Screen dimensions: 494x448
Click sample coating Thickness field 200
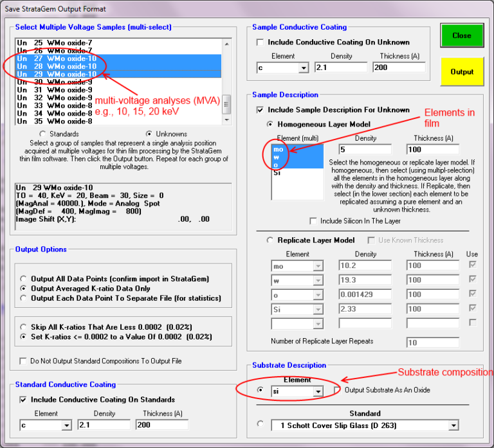point(399,67)
